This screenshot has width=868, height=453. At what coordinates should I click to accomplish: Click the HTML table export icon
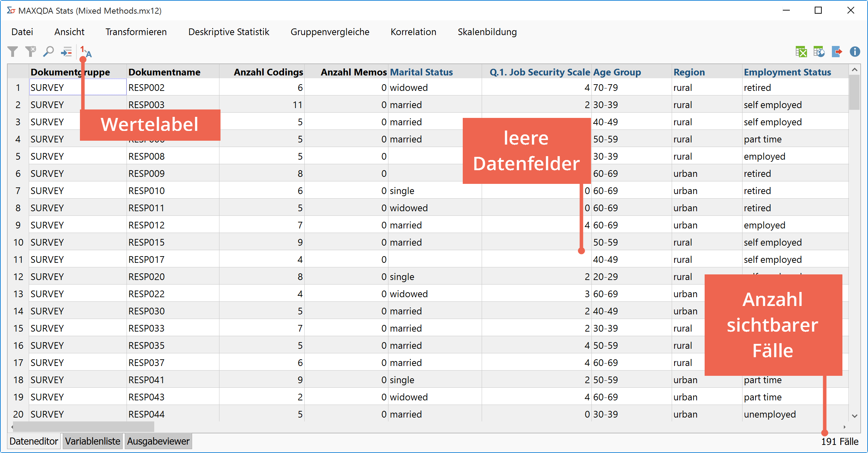click(x=819, y=52)
